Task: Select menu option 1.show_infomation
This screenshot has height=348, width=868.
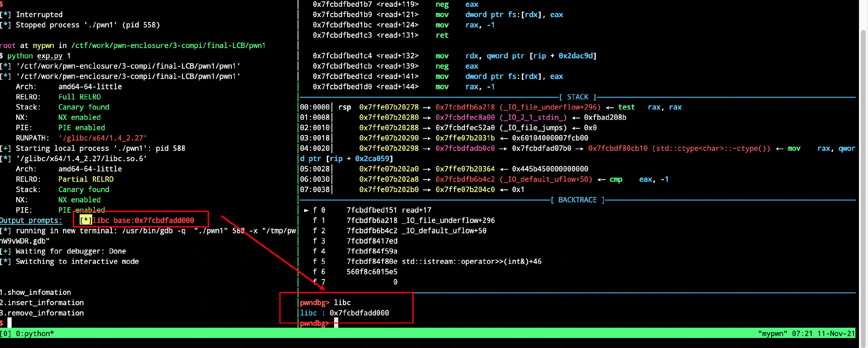Action: click(35, 292)
